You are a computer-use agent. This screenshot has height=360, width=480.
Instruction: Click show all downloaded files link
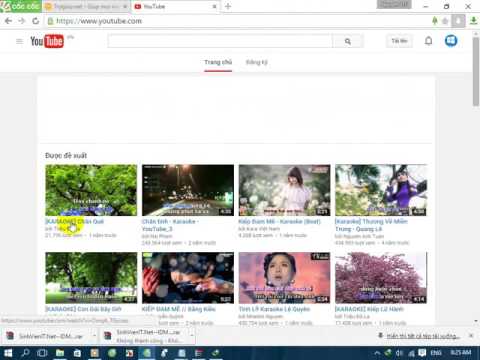pos(423,336)
